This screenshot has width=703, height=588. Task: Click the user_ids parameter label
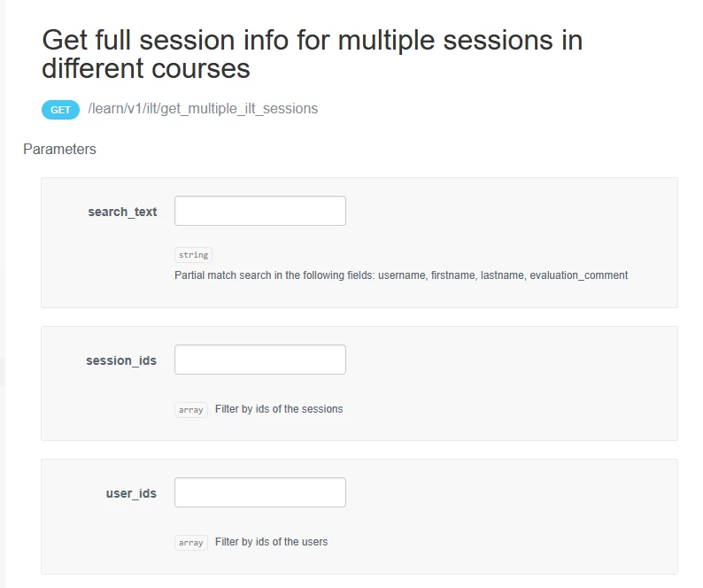pyautogui.click(x=131, y=493)
